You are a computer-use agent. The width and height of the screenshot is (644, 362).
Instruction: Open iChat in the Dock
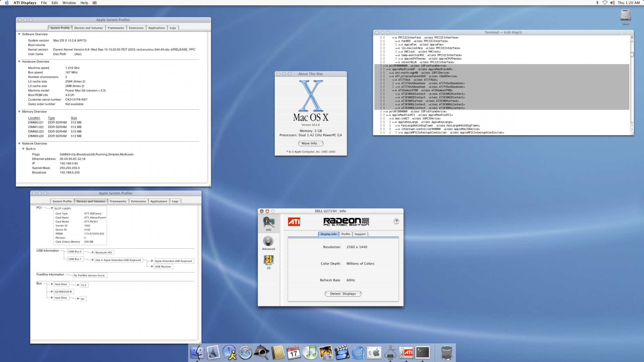point(229,353)
